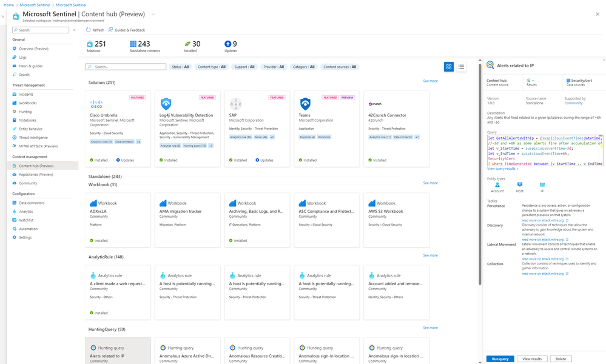Screen dimensions: 606x364
Task: Click the Refresh icon in the toolbar
Action: [x=88, y=30]
